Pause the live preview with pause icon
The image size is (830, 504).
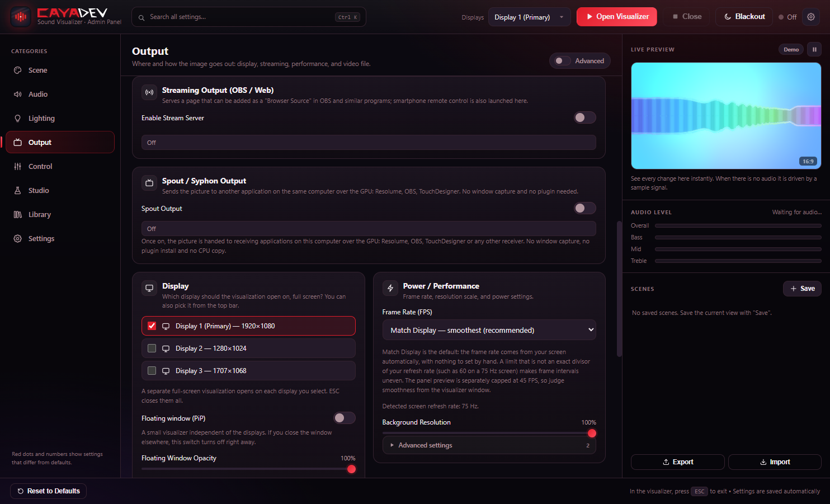[x=814, y=49]
